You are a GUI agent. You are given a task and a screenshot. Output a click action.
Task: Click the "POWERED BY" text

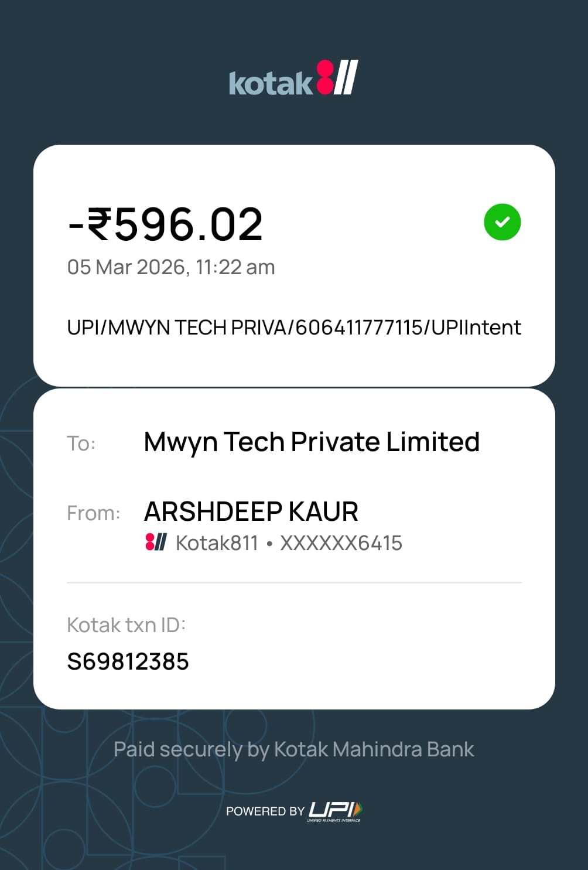tap(265, 811)
